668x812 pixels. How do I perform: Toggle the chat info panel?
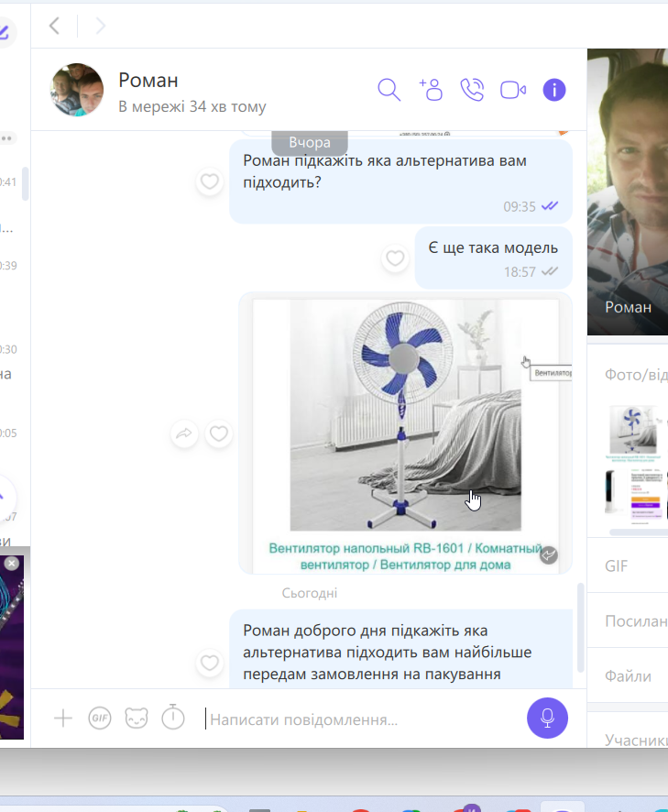click(x=554, y=90)
